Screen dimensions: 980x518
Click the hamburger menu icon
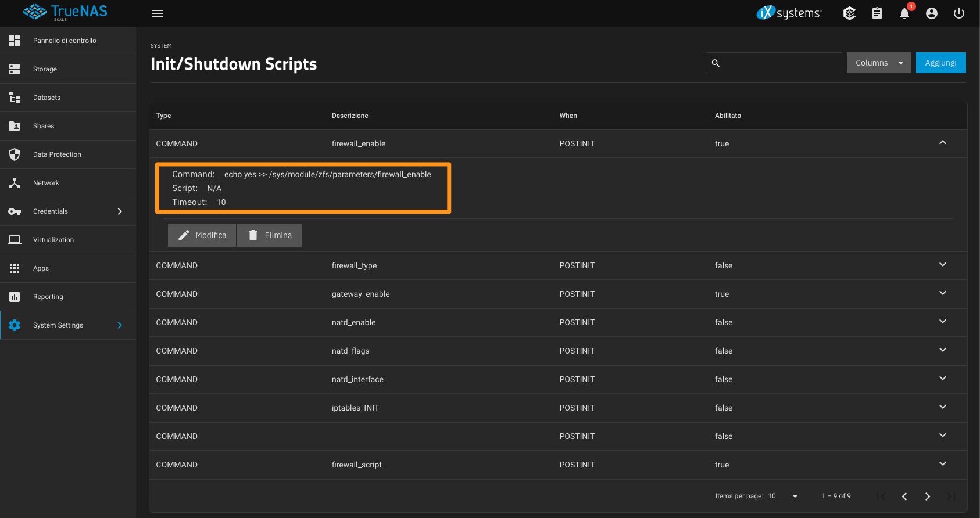click(x=158, y=13)
